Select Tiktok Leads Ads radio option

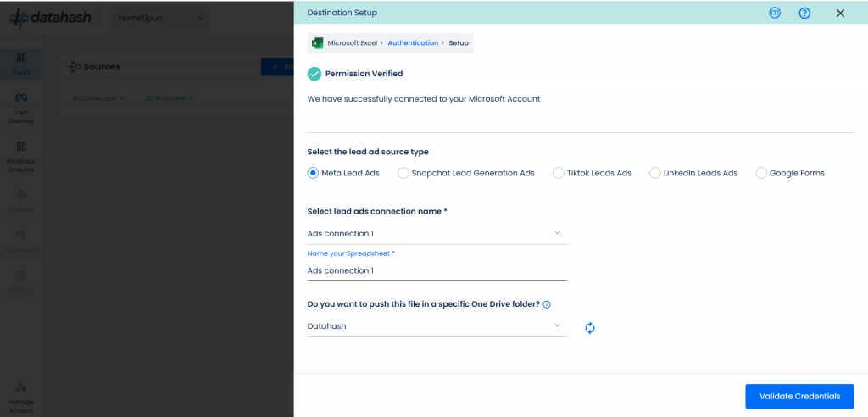pos(559,173)
